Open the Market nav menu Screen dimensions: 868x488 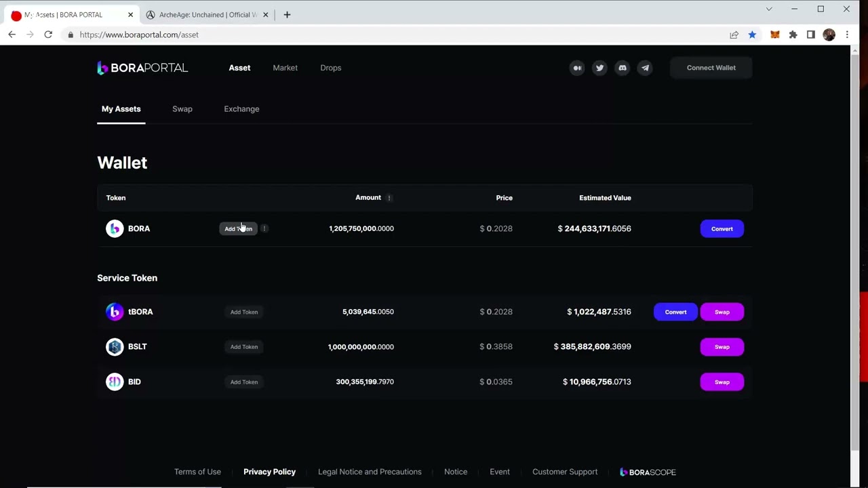click(285, 68)
